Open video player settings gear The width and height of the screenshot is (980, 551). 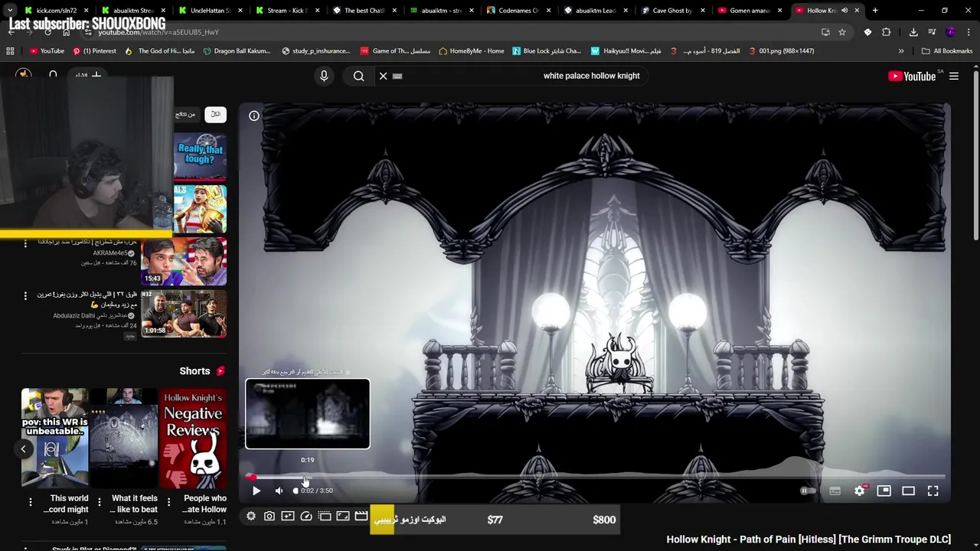tap(860, 491)
